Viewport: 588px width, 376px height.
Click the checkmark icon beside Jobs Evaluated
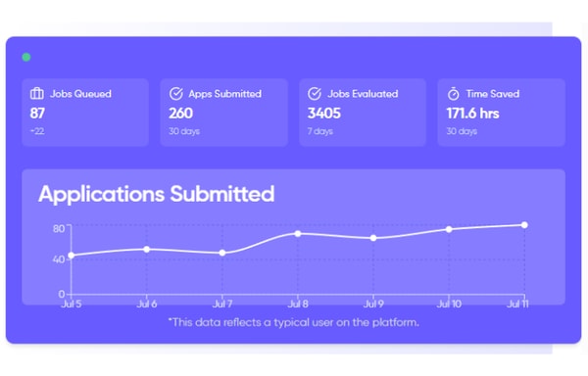coord(315,94)
